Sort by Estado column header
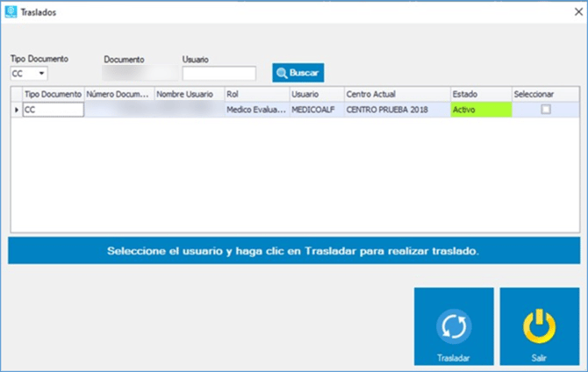This screenshot has height=372, width=588. tap(481, 94)
